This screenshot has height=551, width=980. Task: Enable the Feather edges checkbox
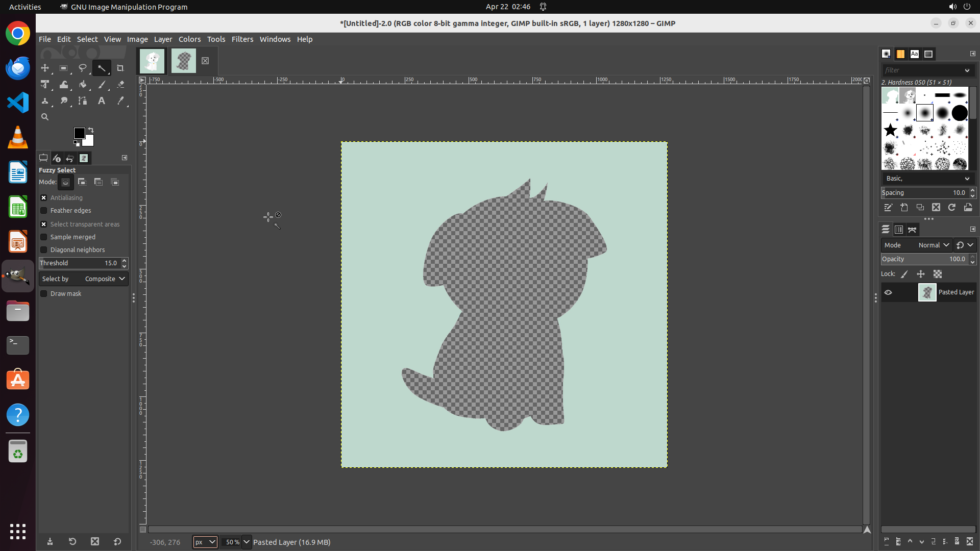(44, 211)
